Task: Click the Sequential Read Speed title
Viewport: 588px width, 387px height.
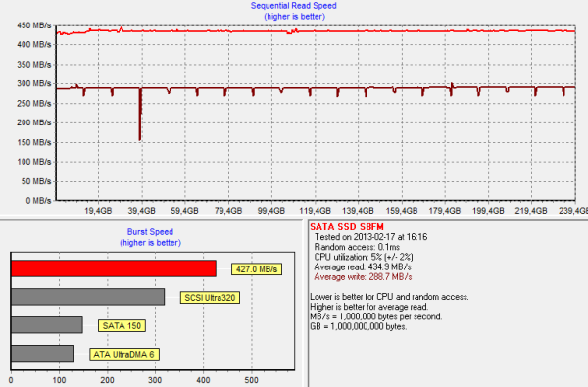Action: click(294, 6)
